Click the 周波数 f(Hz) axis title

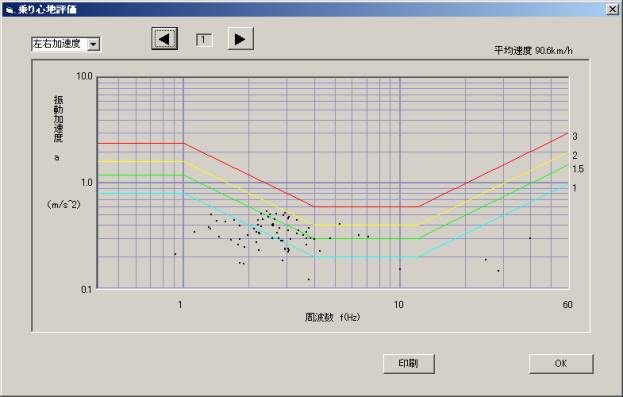pyautogui.click(x=333, y=317)
